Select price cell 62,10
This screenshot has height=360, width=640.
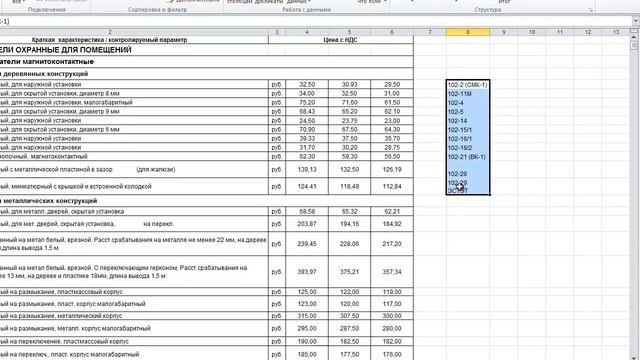[x=392, y=111]
